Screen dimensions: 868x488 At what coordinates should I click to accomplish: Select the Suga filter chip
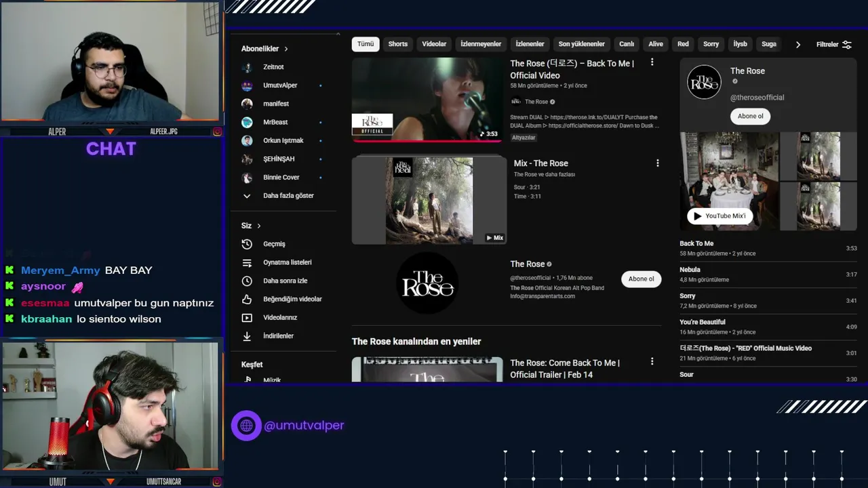coord(769,44)
